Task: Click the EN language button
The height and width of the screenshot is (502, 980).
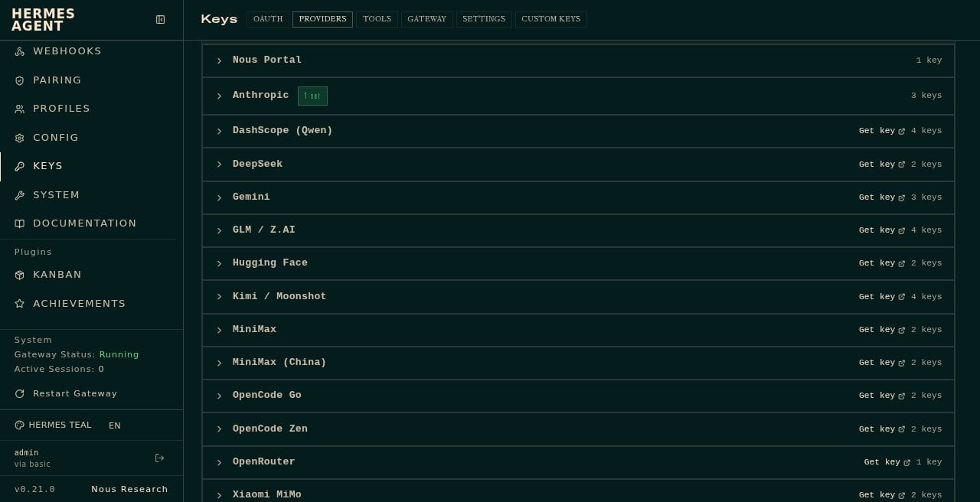Action: [x=115, y=425]
